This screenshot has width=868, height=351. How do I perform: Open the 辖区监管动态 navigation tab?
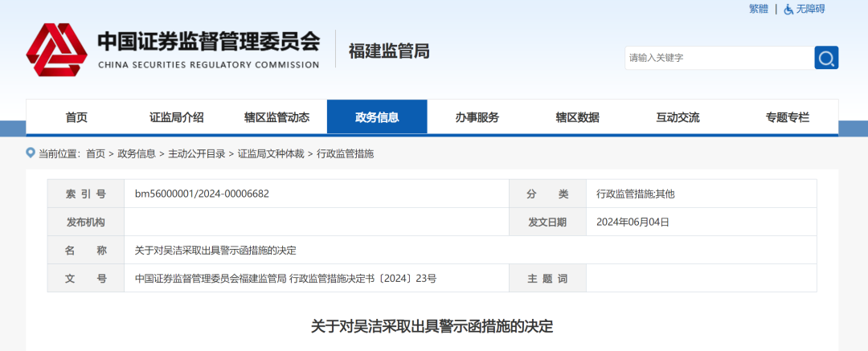click(x=276, y=117)
